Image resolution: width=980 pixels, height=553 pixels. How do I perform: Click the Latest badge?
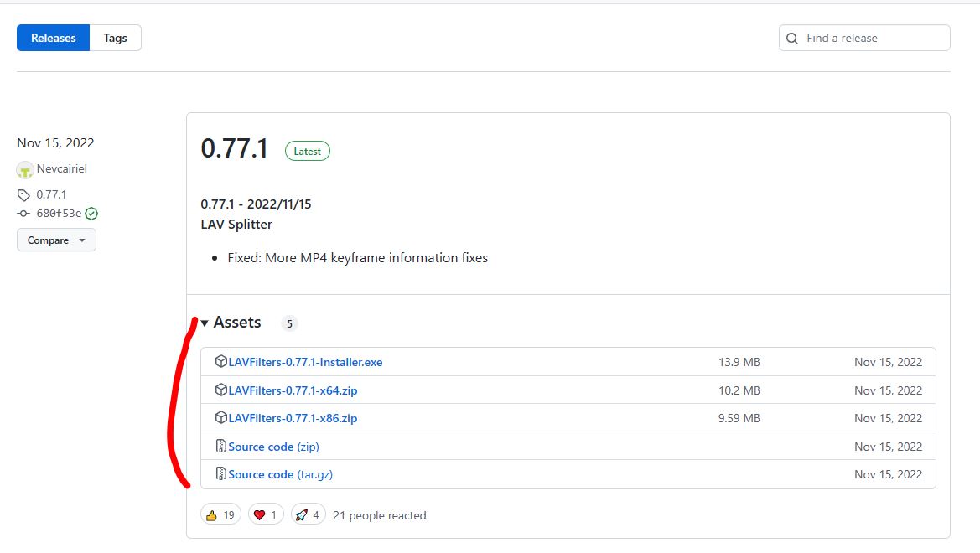point(308,151)
